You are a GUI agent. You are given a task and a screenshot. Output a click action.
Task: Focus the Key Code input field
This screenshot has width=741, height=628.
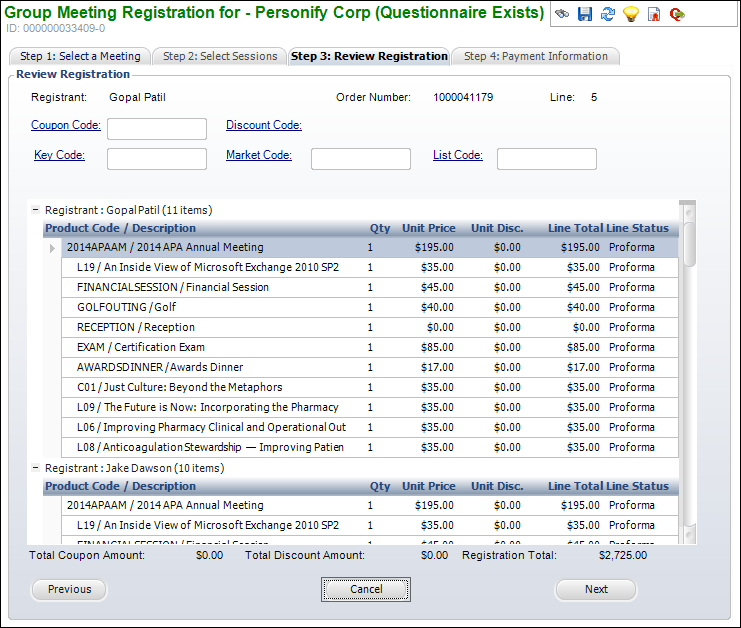point(157,159)
